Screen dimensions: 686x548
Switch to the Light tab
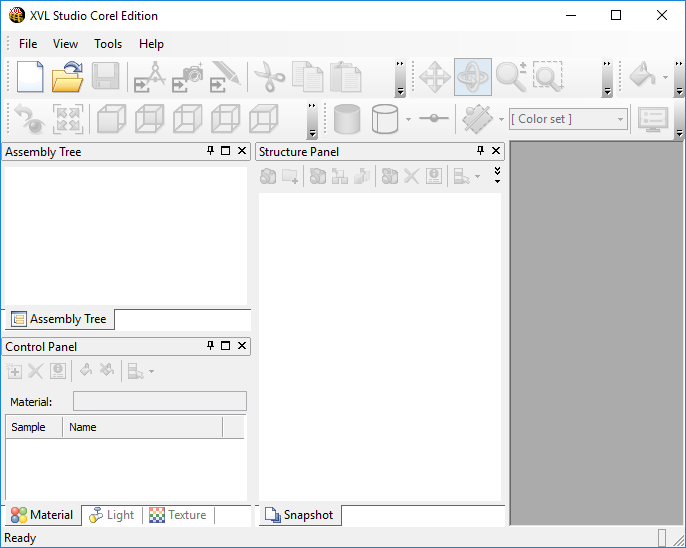click(111, 515)
